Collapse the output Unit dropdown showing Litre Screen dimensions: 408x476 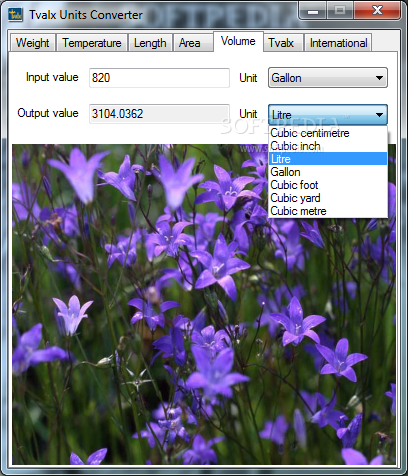pos(328,115)
